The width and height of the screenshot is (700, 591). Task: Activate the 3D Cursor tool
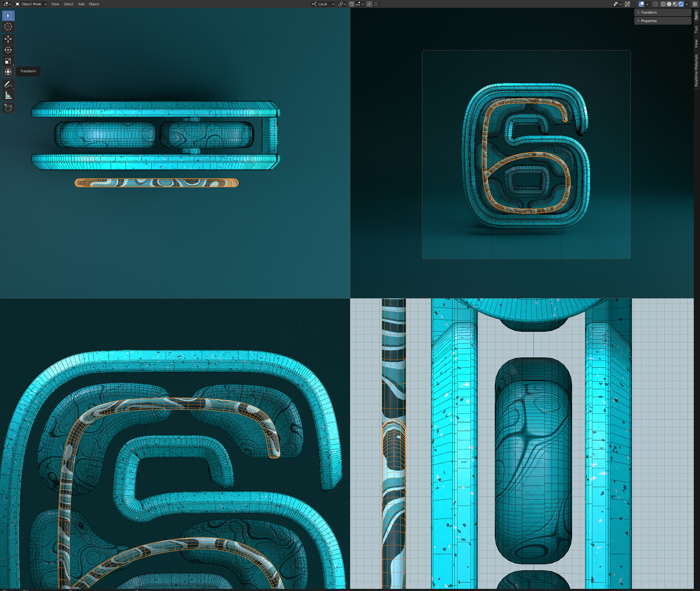[x=8, y=27]
